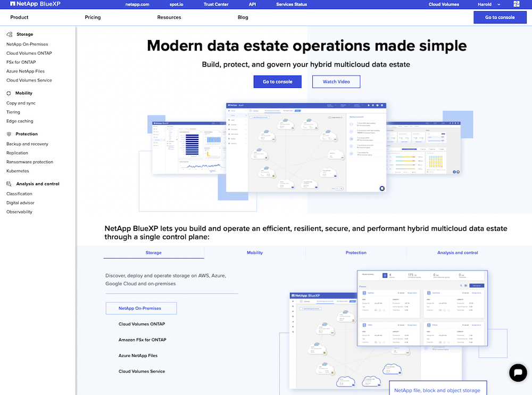Open the Resources menu item
The width and height of the screenshot is (532, 395).
pyautogui.click(x=169, y=18)
